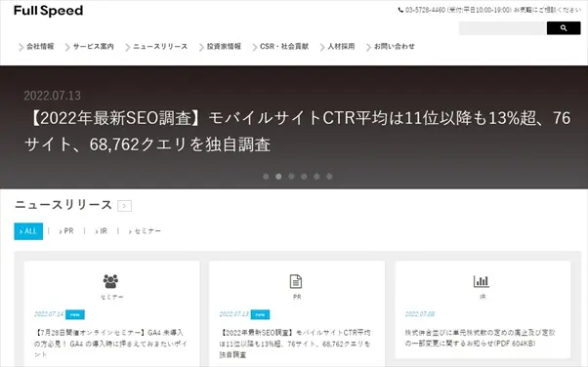Screen dimensions: 588x367
Task: Open the モバイルサイトCTR平均 article in the PR card
Action: click(x=295, y=344)
